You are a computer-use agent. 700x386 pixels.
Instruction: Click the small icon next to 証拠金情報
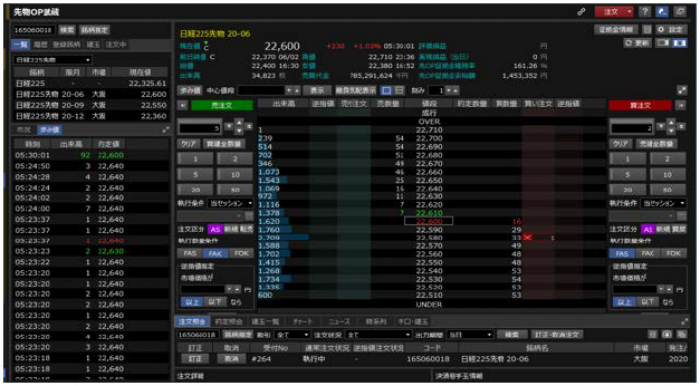click(647, 30)
